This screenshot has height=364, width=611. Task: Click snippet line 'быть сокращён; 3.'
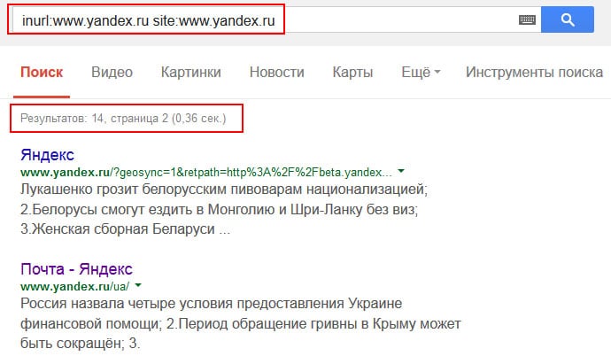[81, 343]
